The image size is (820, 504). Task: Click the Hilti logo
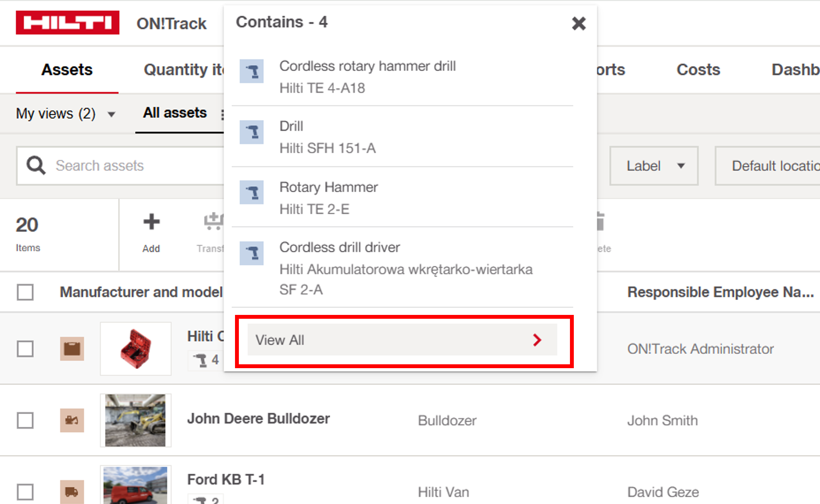click(x=68, y=23)
